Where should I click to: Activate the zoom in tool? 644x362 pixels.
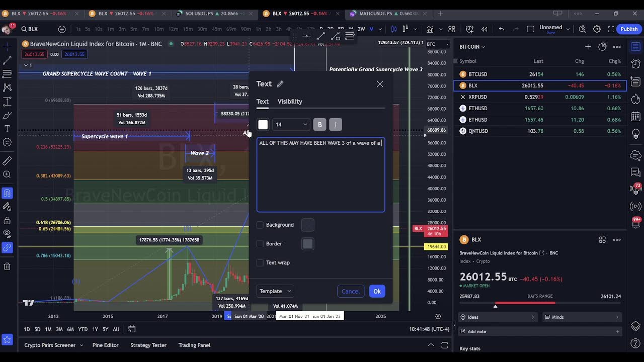pos(7,174)
